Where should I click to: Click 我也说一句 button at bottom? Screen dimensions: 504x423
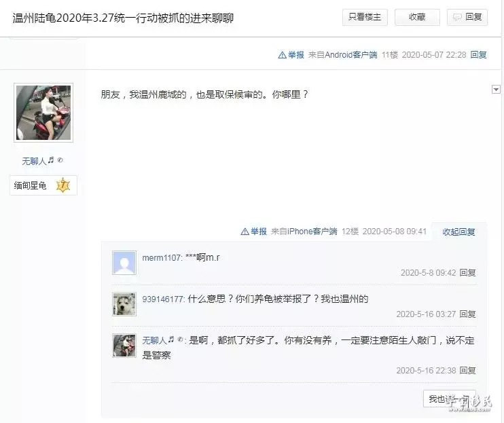pos(450,399)
